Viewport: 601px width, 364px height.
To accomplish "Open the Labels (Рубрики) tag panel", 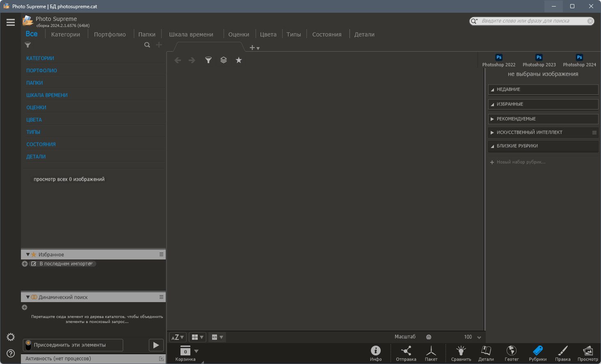I will 537,353.
